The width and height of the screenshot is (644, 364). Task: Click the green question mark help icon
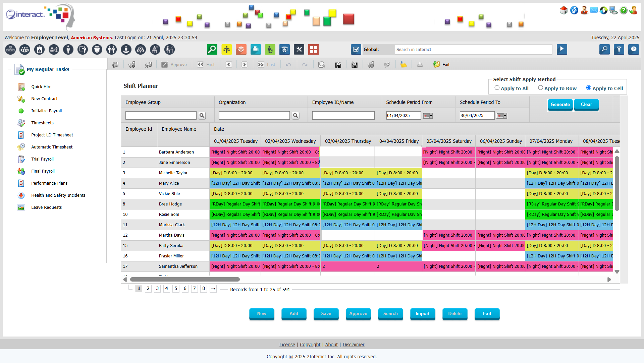[x=624, y=10]
